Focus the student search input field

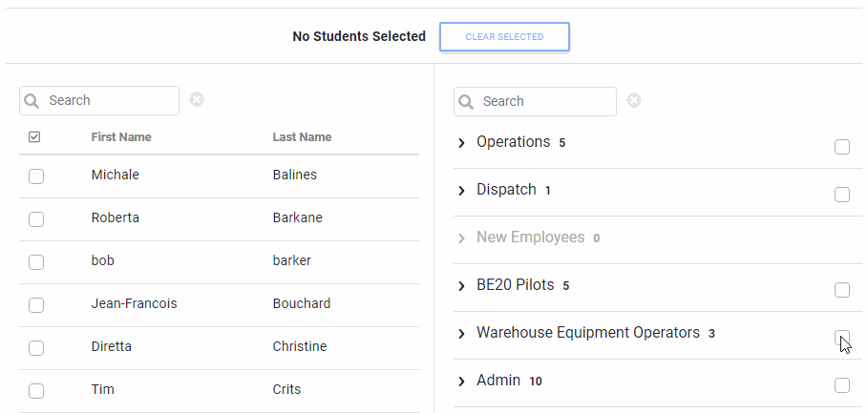coord(110,101)
